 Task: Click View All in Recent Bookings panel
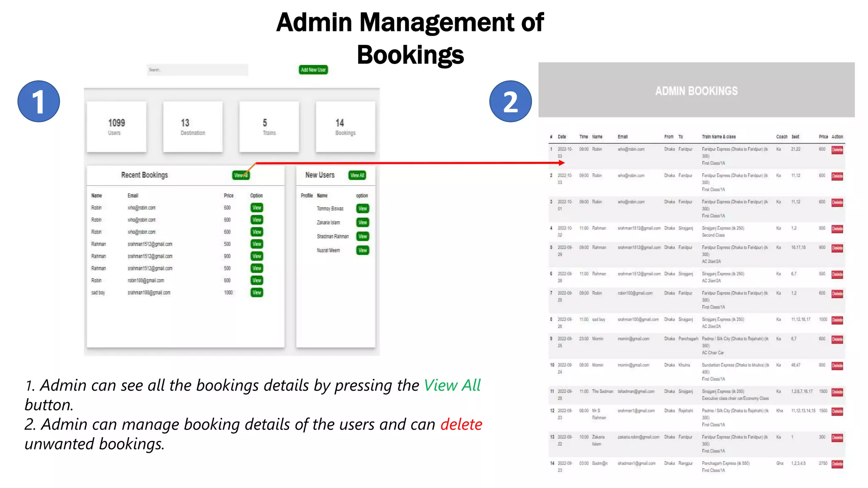coord(241,175)
